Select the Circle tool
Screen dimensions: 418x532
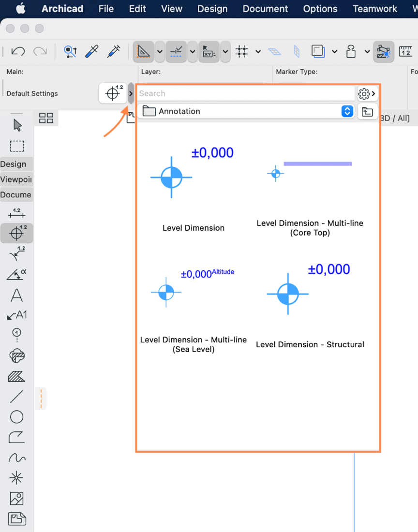[x=16, y=417]
